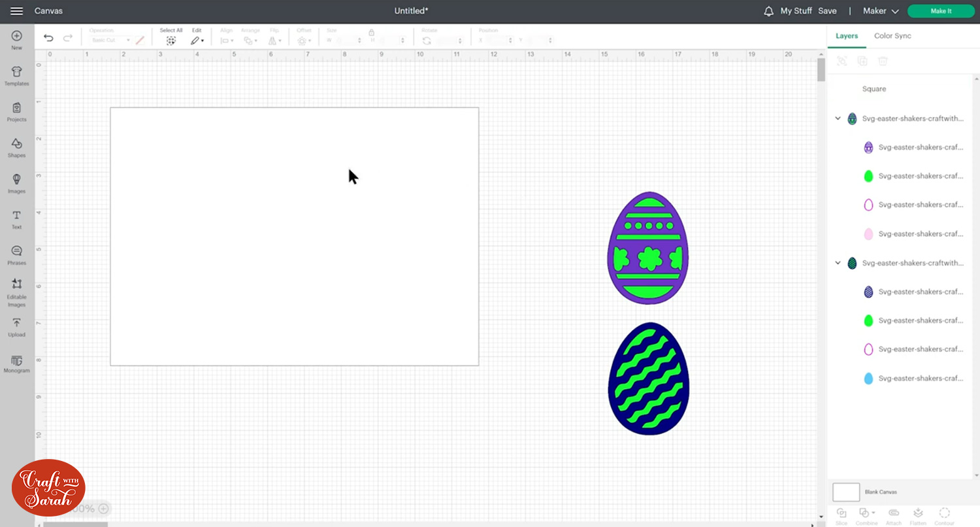Open the Phrases panel
980x527 pixels.
[x=17, y=255]
